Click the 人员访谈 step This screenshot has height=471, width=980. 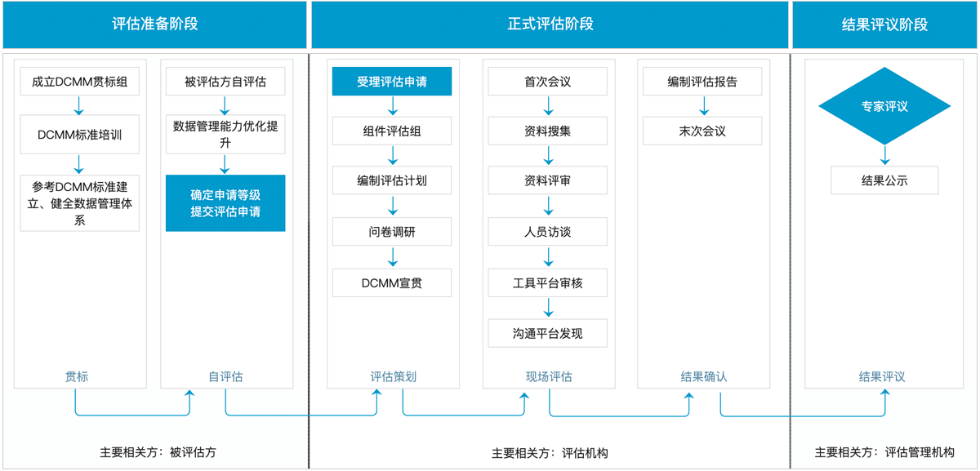548,232
